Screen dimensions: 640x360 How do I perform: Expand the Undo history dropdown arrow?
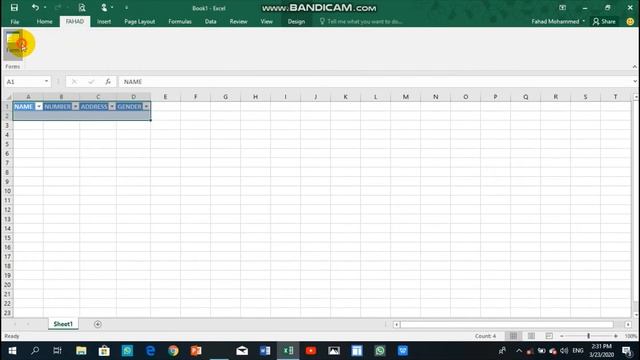(45, 8)
